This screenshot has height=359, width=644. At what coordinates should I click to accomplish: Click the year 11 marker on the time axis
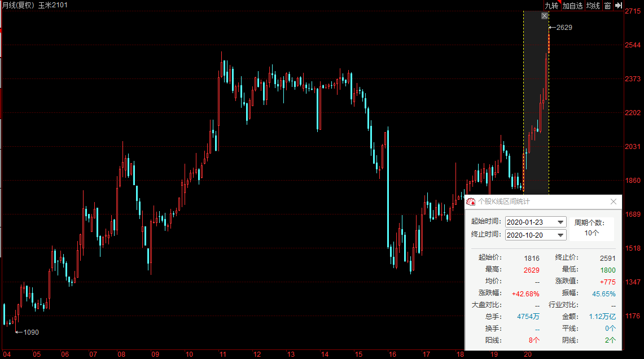click(222, 354)
